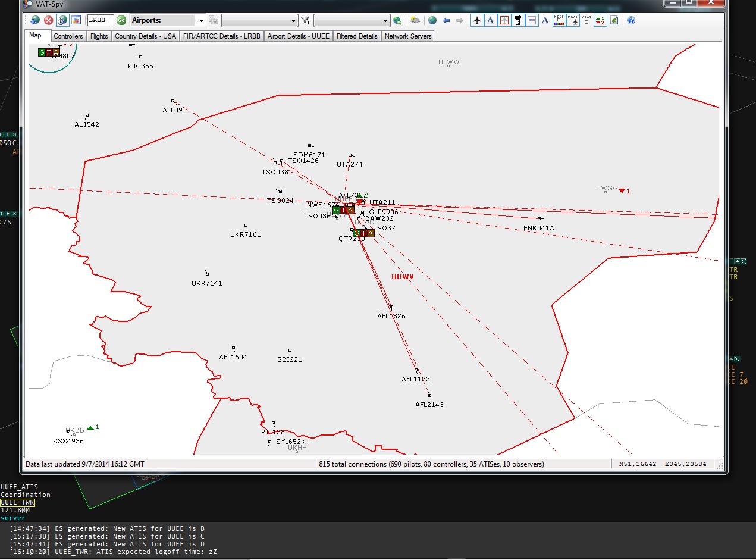Click the AFL2143 aircraft on the map

coord(429,395)
